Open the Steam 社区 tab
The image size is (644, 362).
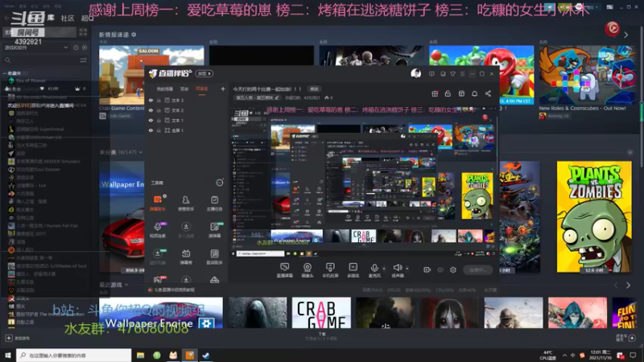(x=68, y=18)
